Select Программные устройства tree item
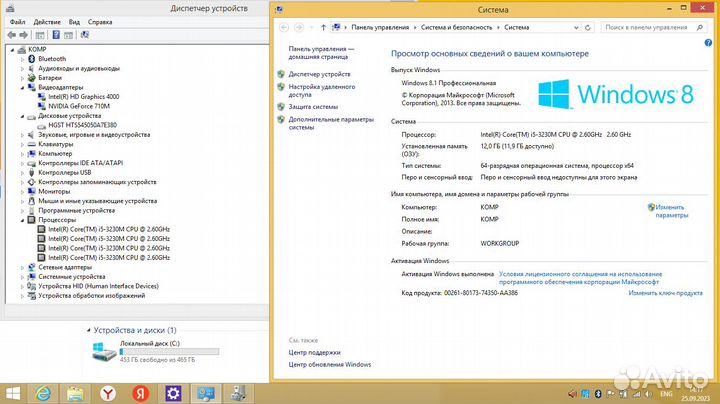 (77, 210)
